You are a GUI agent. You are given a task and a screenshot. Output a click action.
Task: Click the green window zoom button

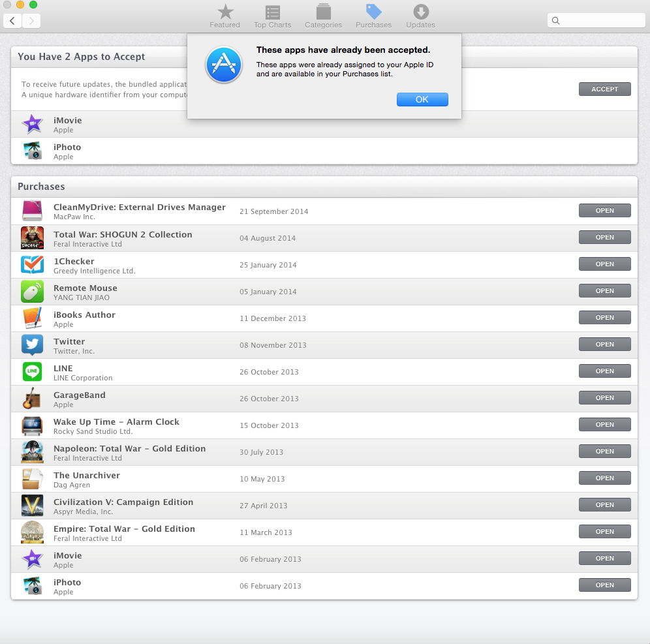tap(33, 5)
